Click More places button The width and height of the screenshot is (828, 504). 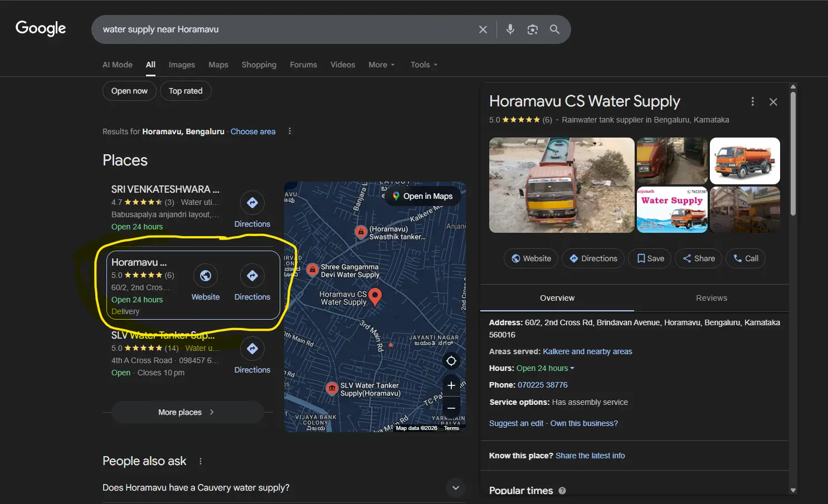187,412
